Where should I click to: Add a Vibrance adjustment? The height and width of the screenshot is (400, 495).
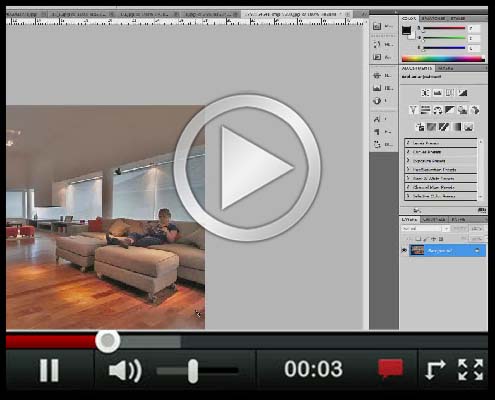[413, 110]
